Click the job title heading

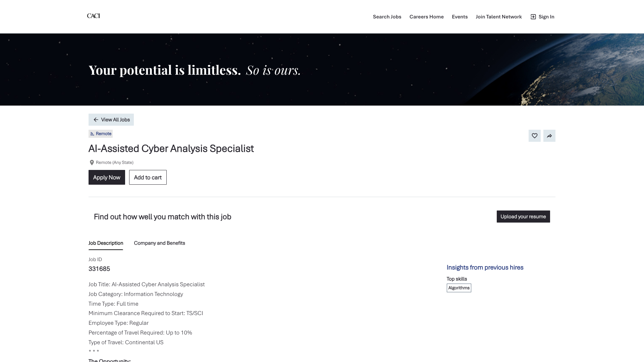171,148
